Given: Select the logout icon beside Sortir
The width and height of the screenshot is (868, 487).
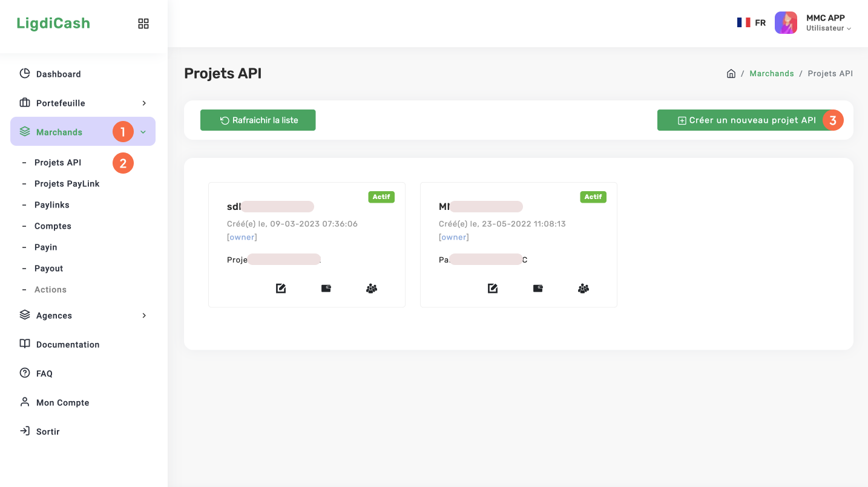Looking at the screenshot, I should (x=24, y=431).
